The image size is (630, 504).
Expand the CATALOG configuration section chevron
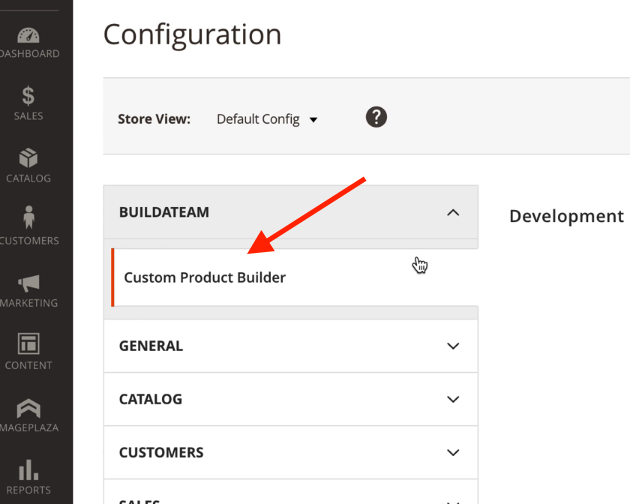pos(453,399)
